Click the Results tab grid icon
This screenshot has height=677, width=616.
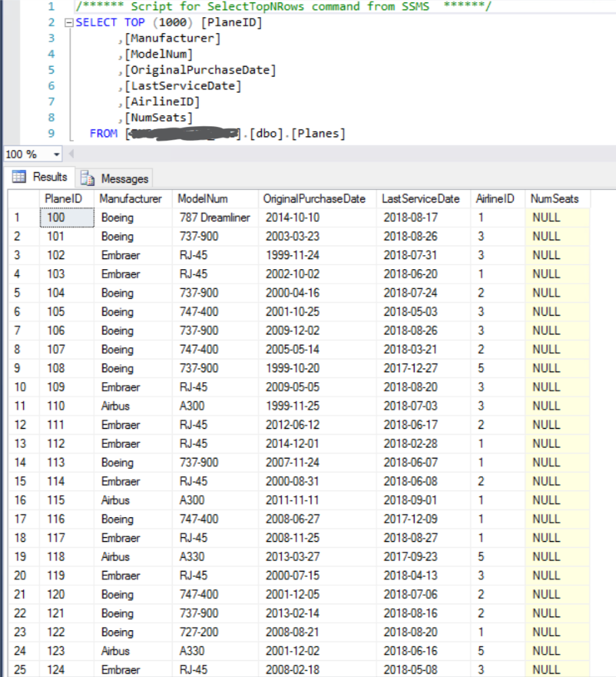21,177
